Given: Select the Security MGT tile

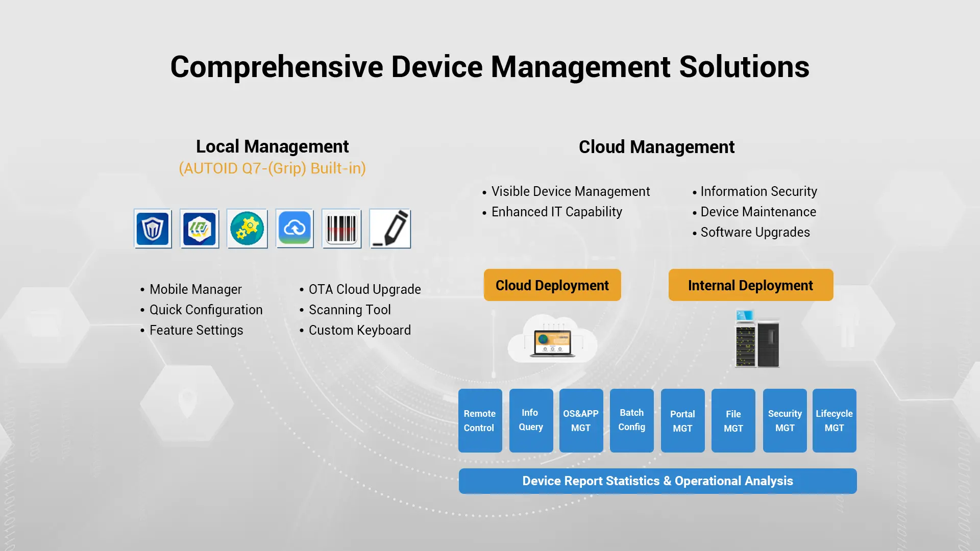Looking at the screenshot, I should pos(785,420).
